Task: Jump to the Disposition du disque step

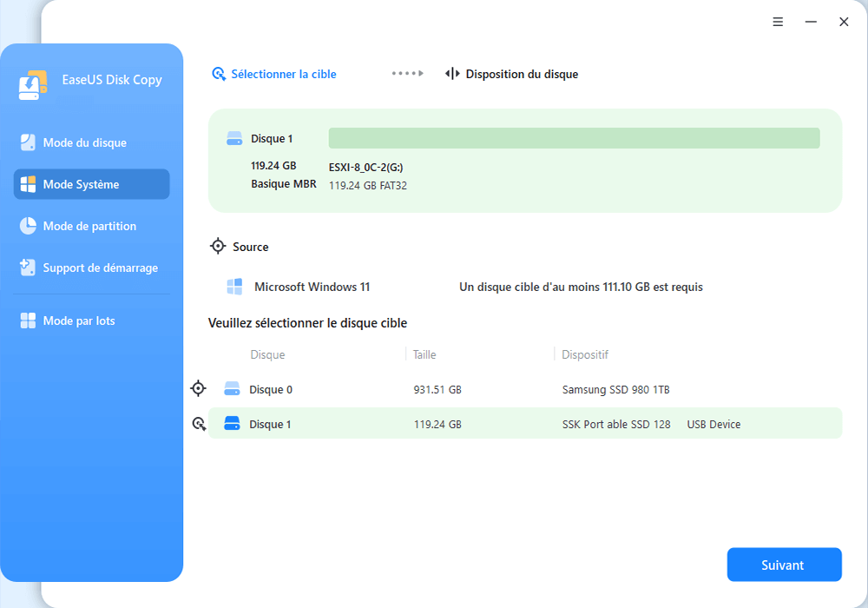Action: (x=511, y=74)
